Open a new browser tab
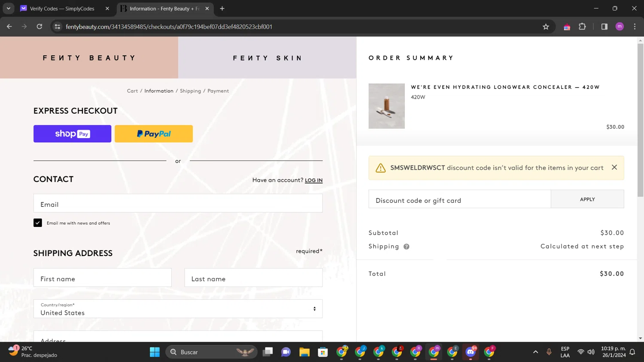644x362 pixels. 222,9
